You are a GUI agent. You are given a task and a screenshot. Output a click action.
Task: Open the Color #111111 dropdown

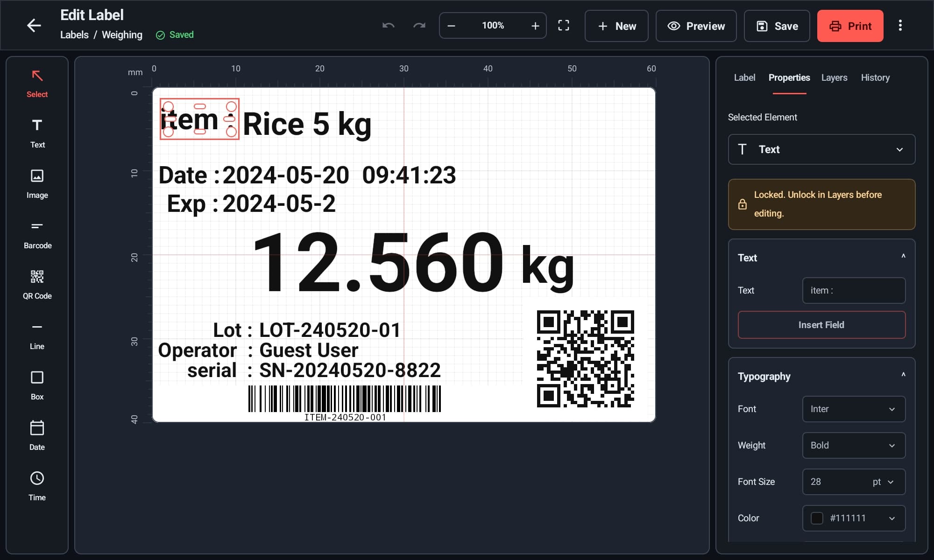click(x=854, y=518)
